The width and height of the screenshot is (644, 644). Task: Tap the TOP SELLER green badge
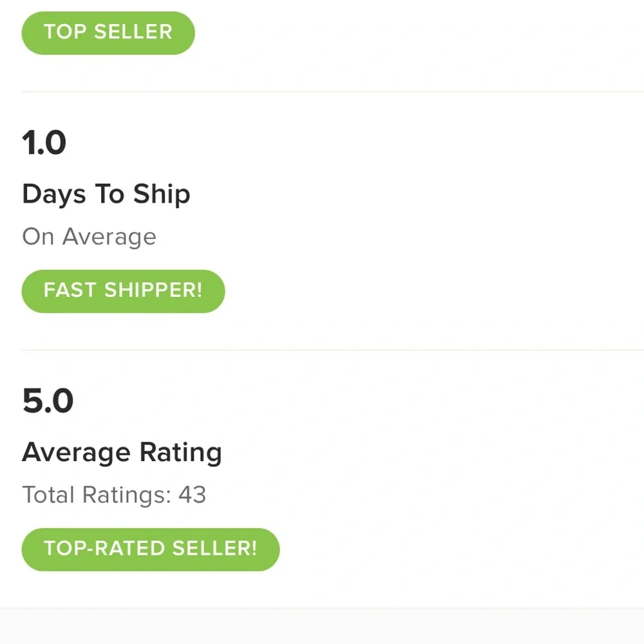108,32
